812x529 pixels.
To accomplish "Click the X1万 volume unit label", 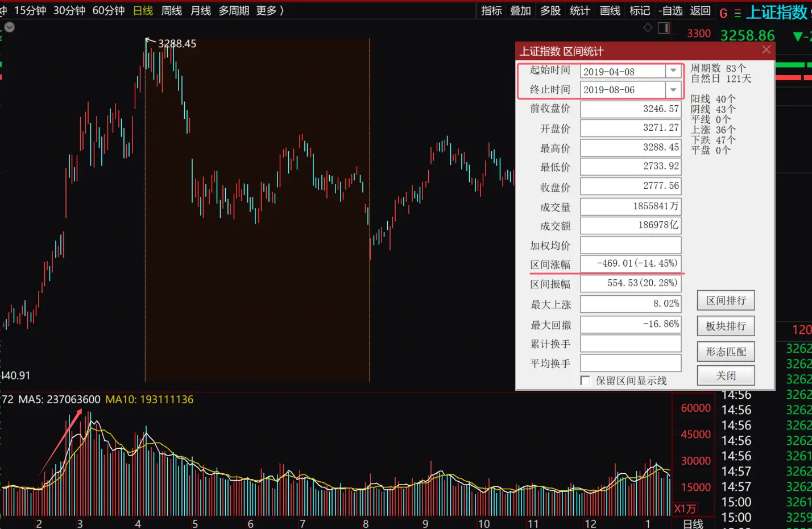I will tap(685, 509).
